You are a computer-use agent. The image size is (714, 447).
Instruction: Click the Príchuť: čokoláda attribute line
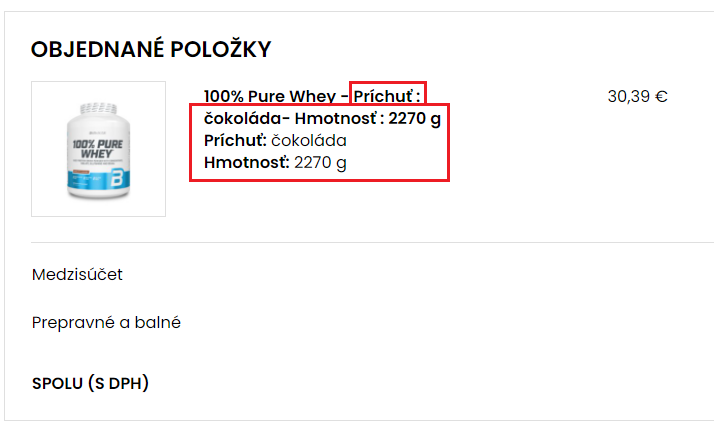click(275, 141)
